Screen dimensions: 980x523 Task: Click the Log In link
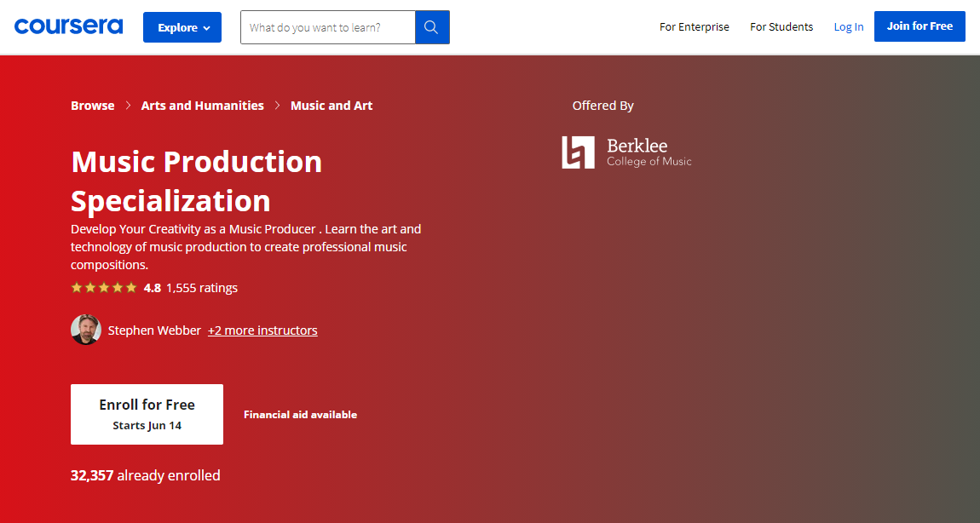[x=848, y=27]
